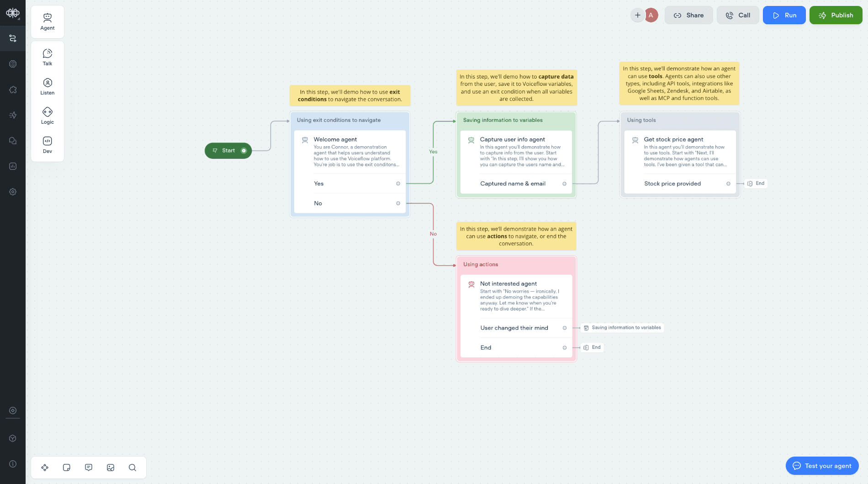This screenshot has width=868, height=484.
Task: Open the Knowledge base brain icon
Action: (13, 64)
